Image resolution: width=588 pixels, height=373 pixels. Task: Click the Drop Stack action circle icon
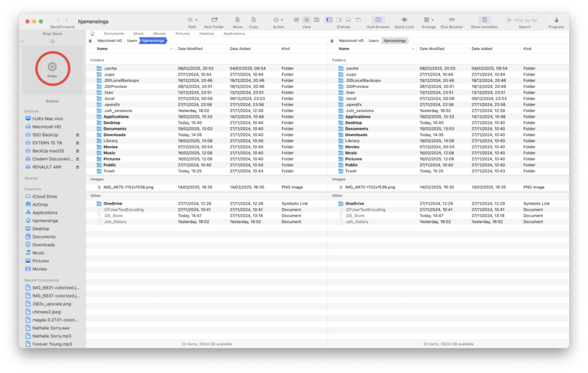pyautogui.click(x=52, y=41)
